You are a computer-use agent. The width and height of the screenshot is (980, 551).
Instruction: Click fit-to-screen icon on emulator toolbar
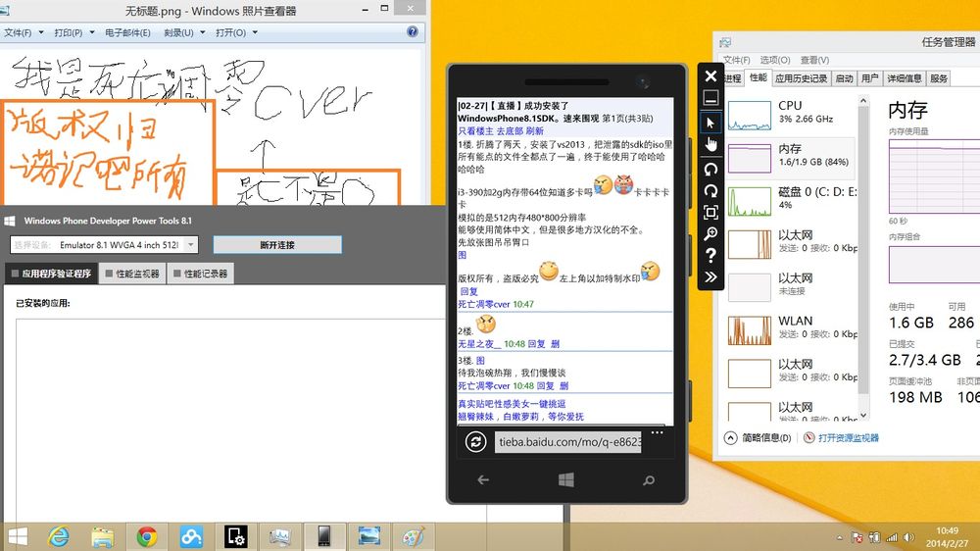(x=710, y=213)
